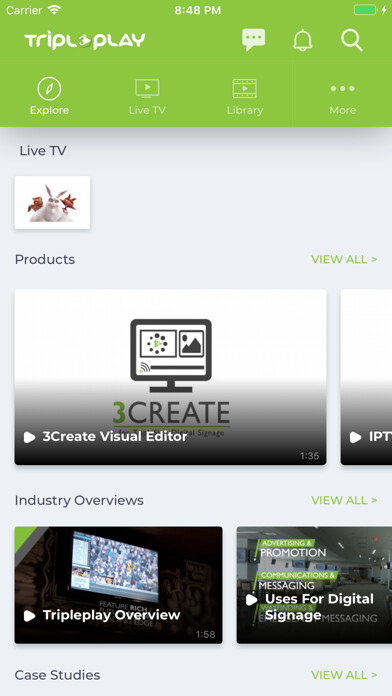392x696 pixels.
Task: Open the Library tab
Action: pyautogui.click(x=245, y=97)
